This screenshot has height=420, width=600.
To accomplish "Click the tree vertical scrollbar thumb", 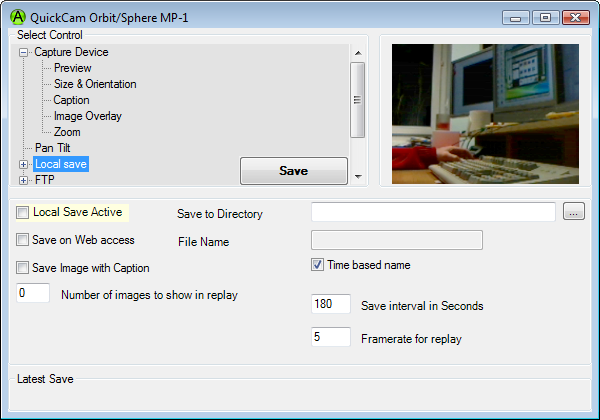I will click(357, 100).
